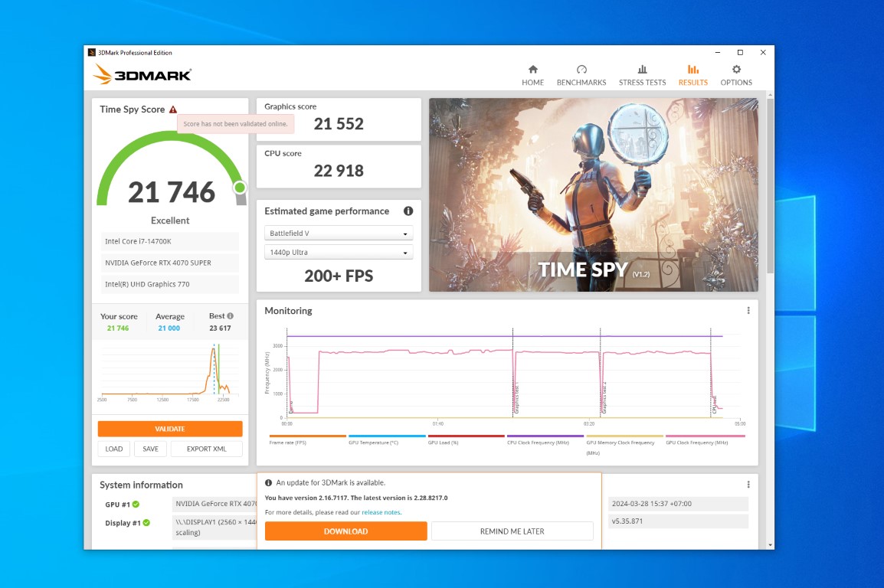Switch to STRESS TESTS tab

coord(642,76)
